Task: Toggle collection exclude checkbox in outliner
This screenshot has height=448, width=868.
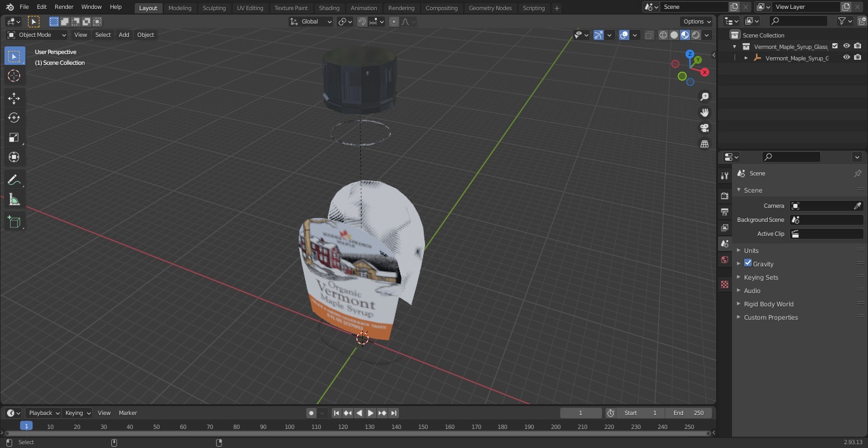Action: point(835,46)
